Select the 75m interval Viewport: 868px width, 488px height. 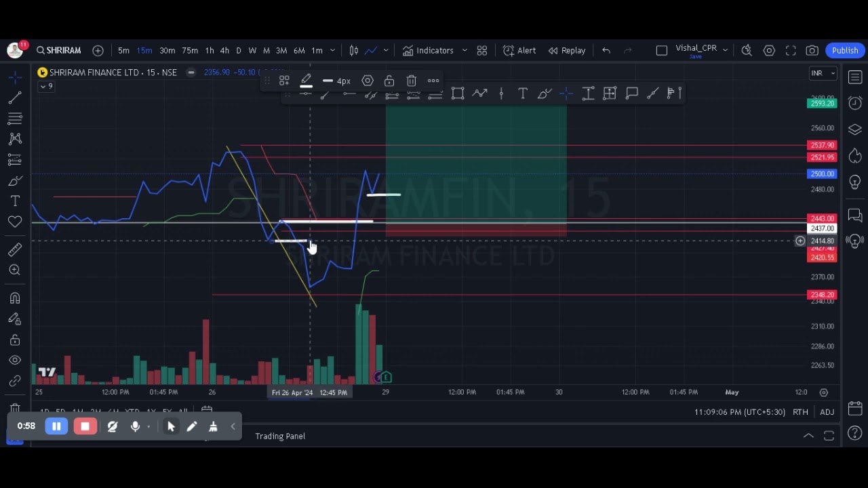190,50
